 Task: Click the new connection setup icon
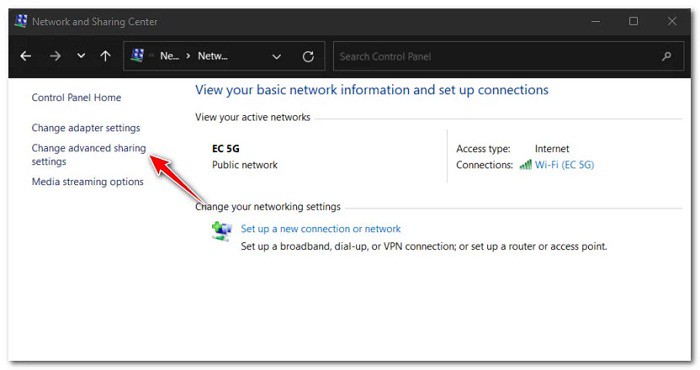[221, 231]
